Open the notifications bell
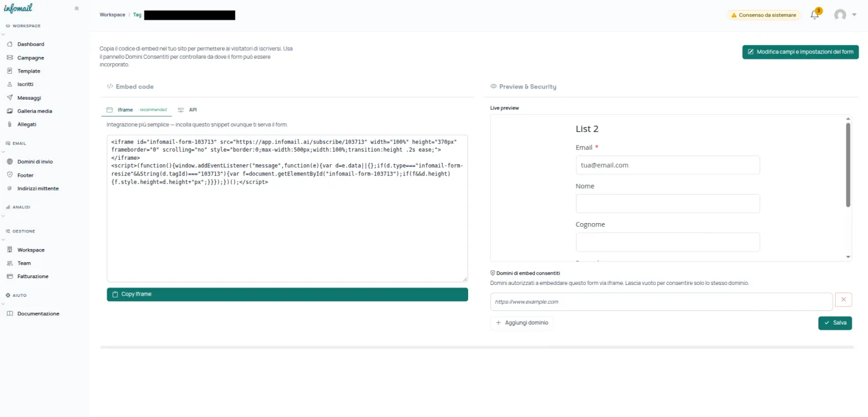Viewport: 868px width, 417px height. (815, 15)
